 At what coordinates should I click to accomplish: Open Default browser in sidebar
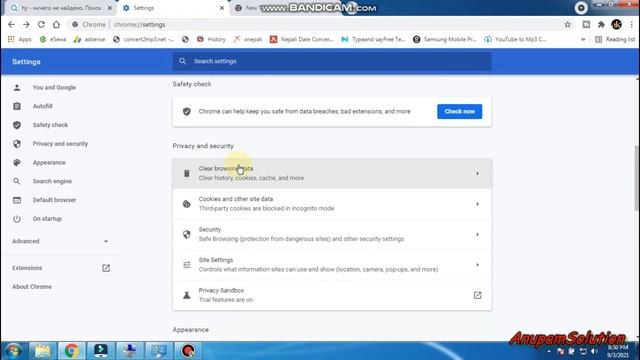(54, 200)
